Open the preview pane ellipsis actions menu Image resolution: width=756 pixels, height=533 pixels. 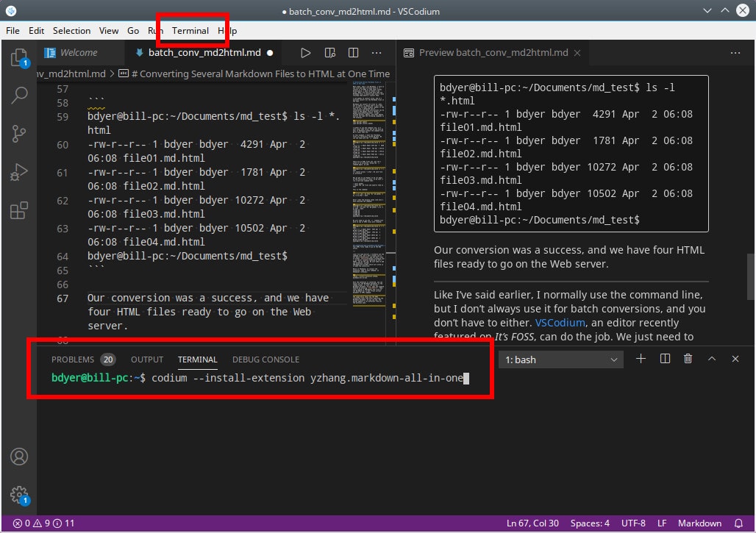tap(735, 52)
